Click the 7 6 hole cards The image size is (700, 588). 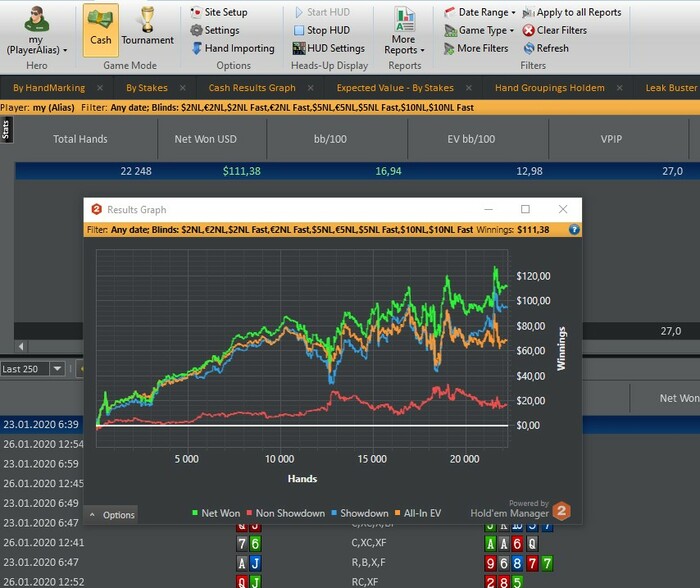point(249,544)
